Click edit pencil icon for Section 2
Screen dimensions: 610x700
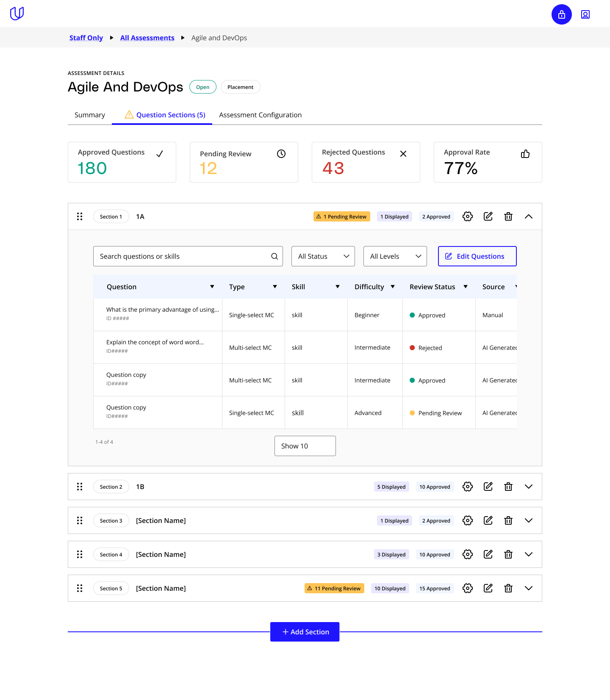coord(488,487)
